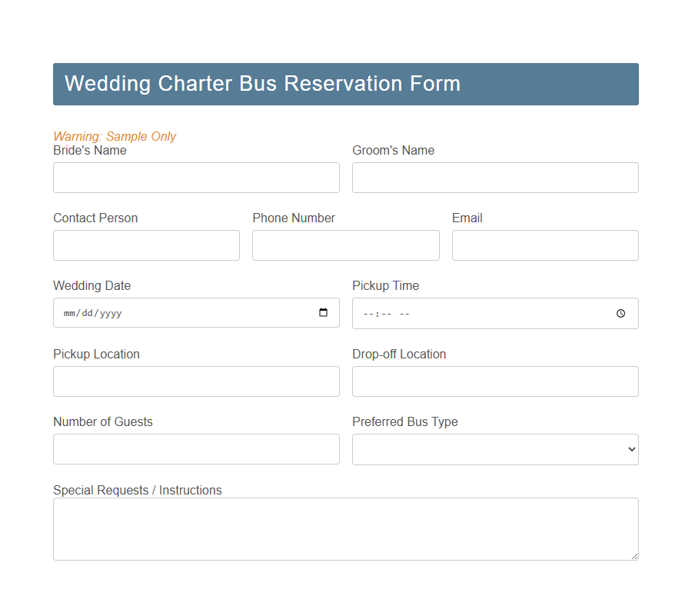
Task: Click the Drop-off Location field
Action: click(494, 381)
